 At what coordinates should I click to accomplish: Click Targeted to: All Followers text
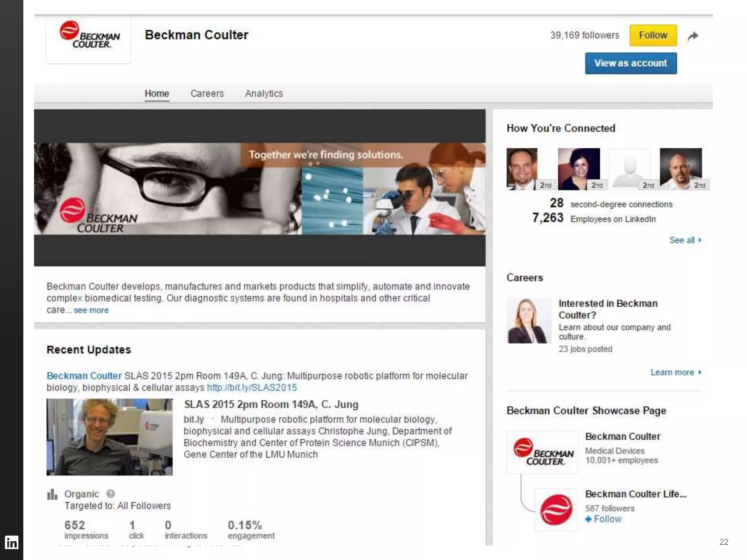(x=117, y=506)
